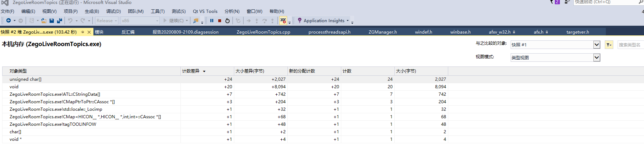Open notifications flag with badge 2
The image size is (644, 164).
pyautogui.click(x=555, y=2)
